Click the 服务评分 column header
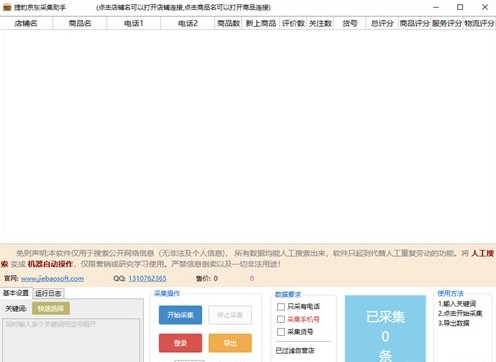The height and width of the screenshot is (362, 496). click(447, 23)
